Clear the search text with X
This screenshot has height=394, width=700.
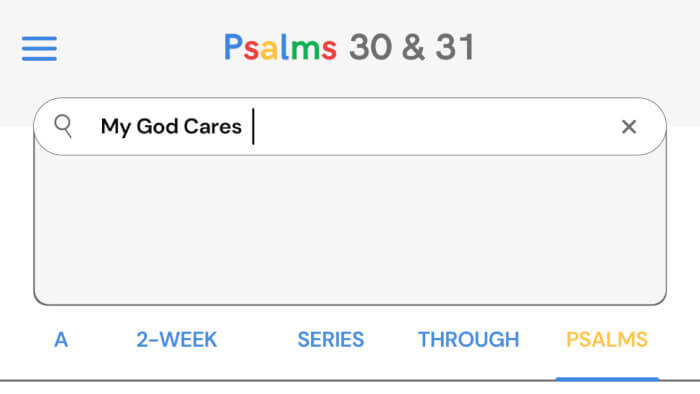[x=629, y=127]
